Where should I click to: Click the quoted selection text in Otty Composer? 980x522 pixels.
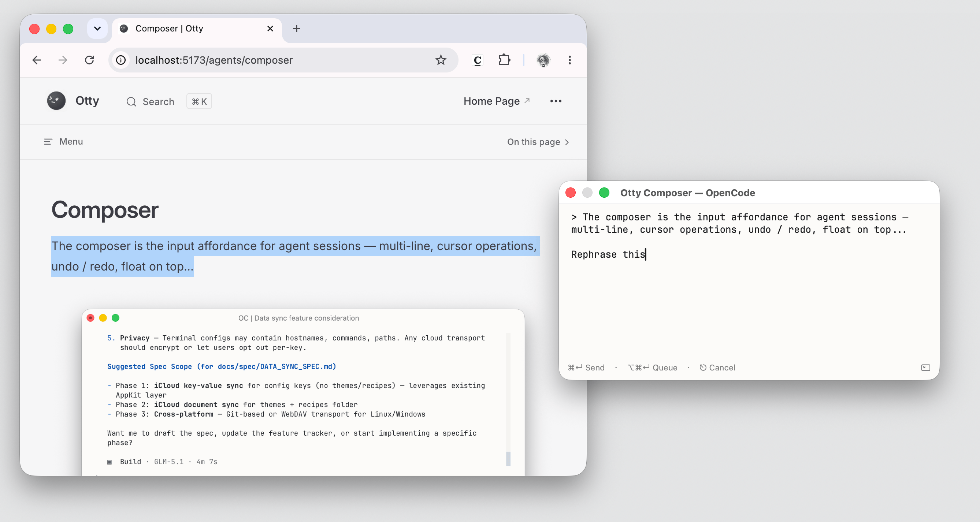(740, 223)
